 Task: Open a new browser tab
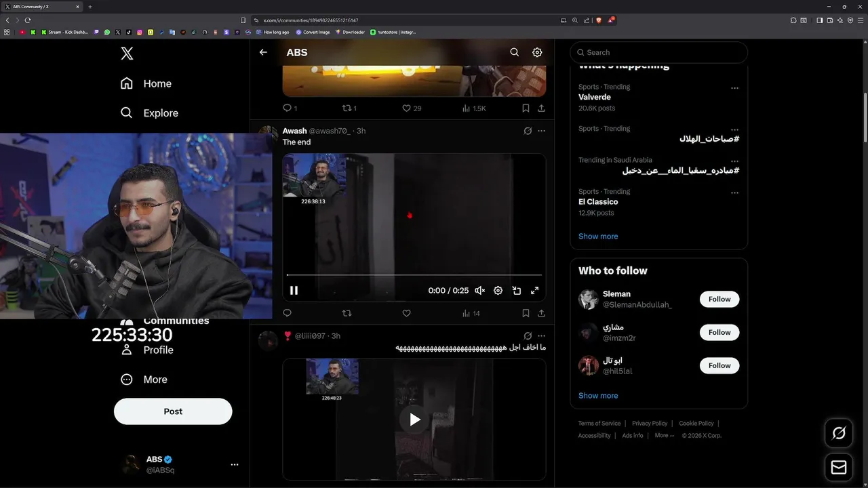coord(90,7)
